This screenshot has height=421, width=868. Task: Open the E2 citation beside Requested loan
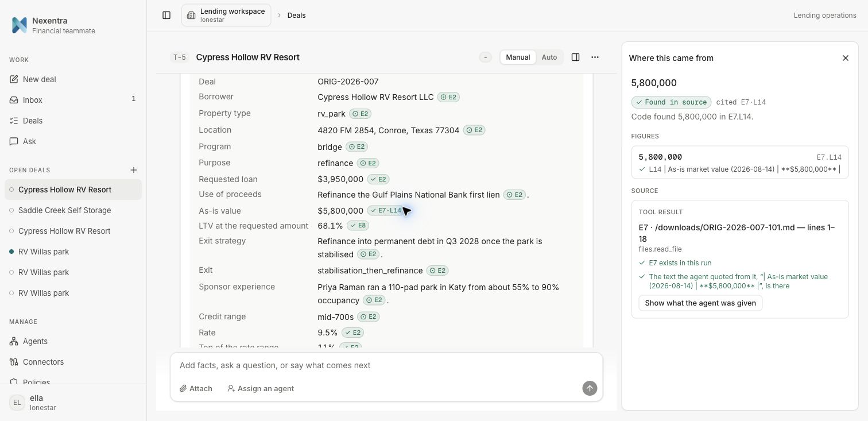click(x=378, y=179)
